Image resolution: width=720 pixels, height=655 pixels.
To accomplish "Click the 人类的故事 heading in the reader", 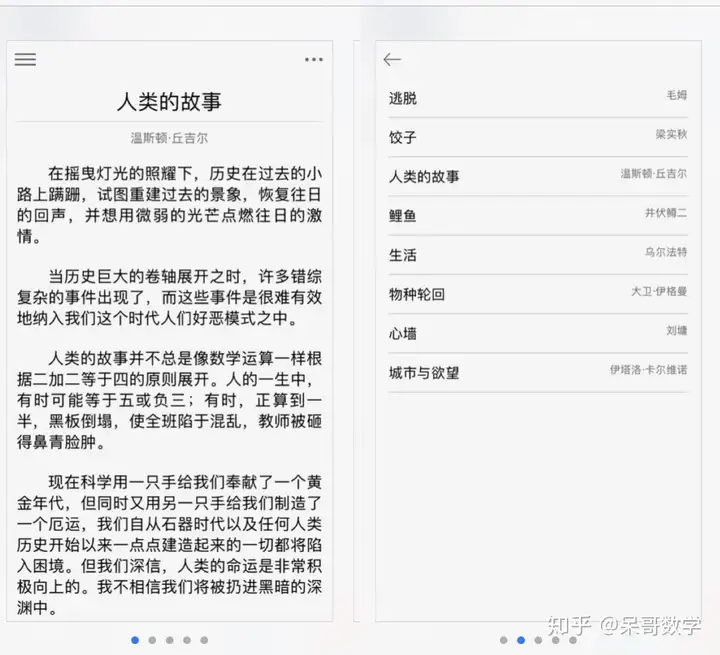I will pyautogui.click(x=169, y=102).
